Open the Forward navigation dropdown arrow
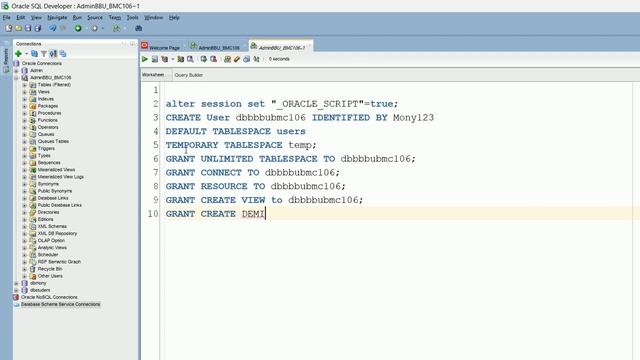This screenshot has height=360, width=640. click(102, 29)
